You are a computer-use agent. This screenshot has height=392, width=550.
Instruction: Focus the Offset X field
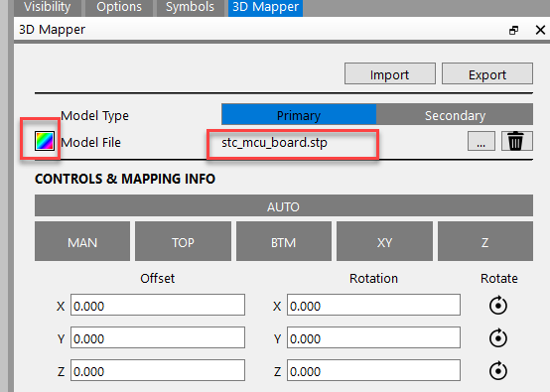158,305
